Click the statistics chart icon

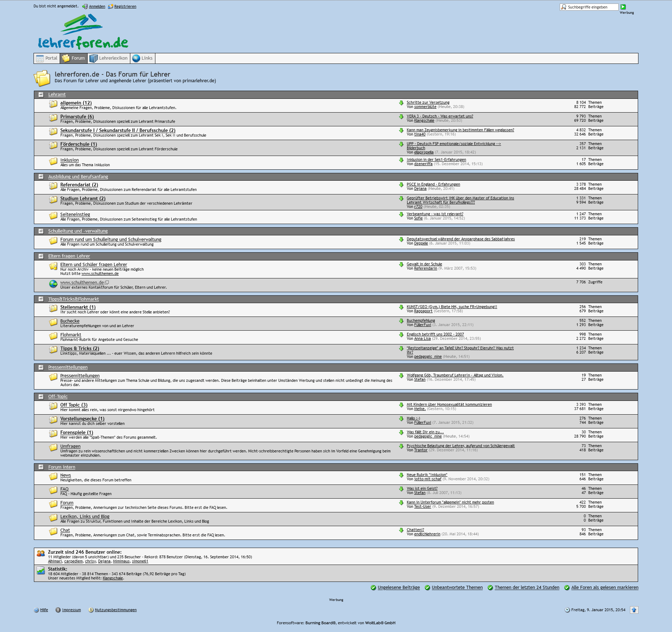click(41, 570)
